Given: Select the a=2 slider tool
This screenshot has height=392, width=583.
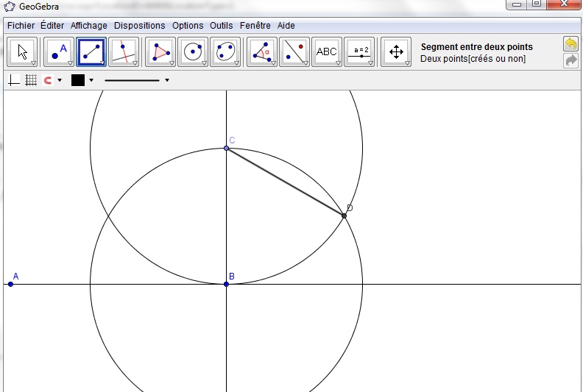Looking at the screenshot, I should (x=360, y=51).
